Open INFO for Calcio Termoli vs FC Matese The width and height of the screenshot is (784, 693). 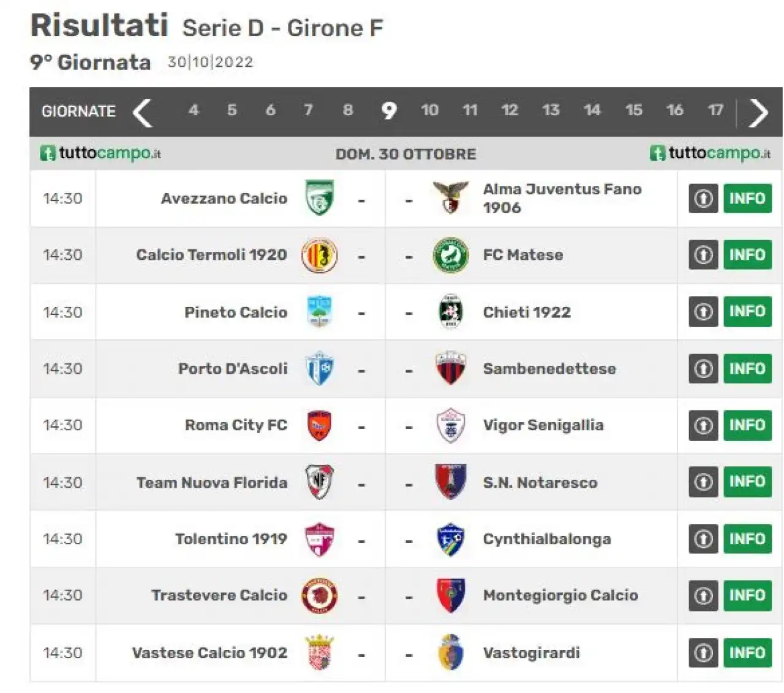(x=747, y=255)
